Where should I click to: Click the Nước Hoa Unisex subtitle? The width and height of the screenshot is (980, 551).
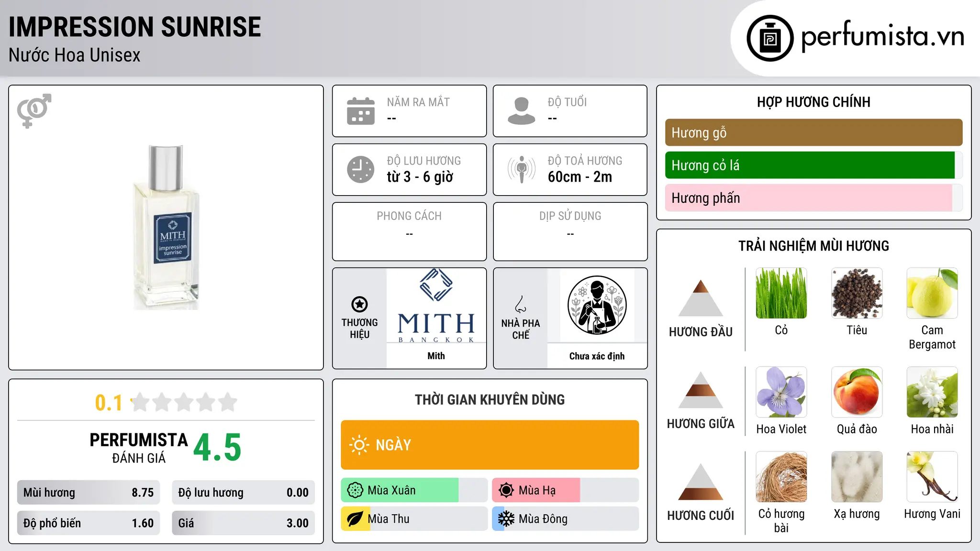75,55
